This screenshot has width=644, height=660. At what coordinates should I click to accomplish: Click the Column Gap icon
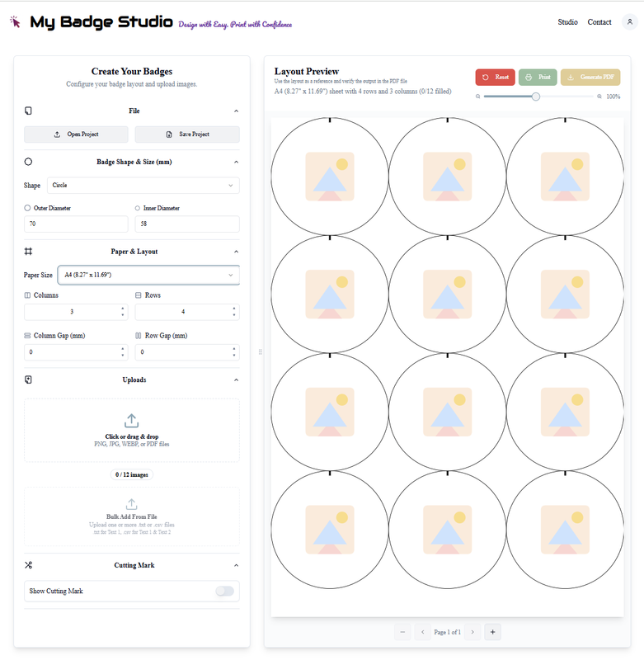[27, 336]
